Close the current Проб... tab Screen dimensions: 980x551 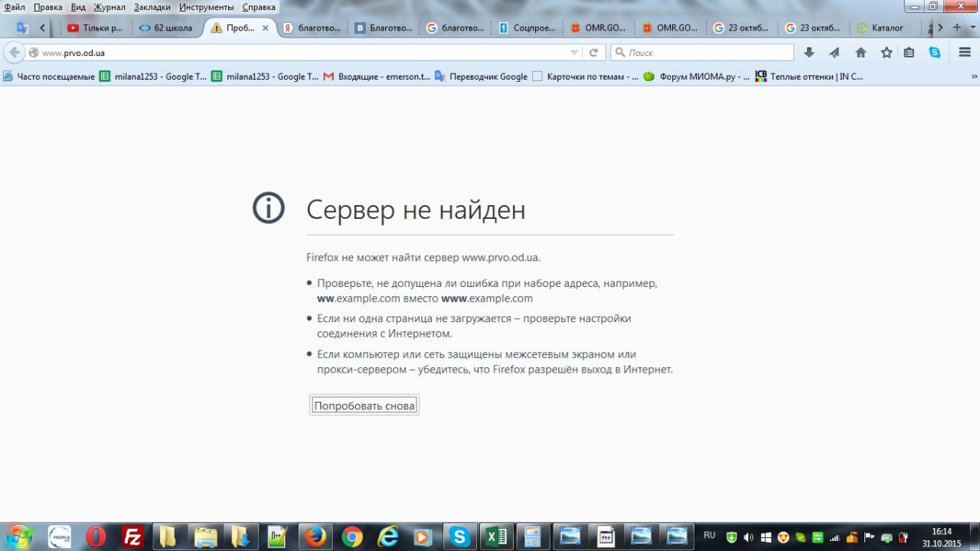(x=266, y=28)
